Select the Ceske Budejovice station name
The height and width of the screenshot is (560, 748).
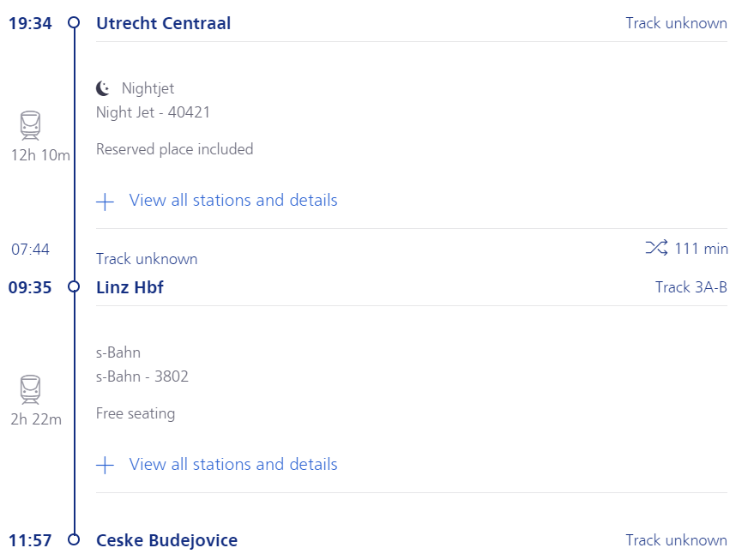(166, 540)
